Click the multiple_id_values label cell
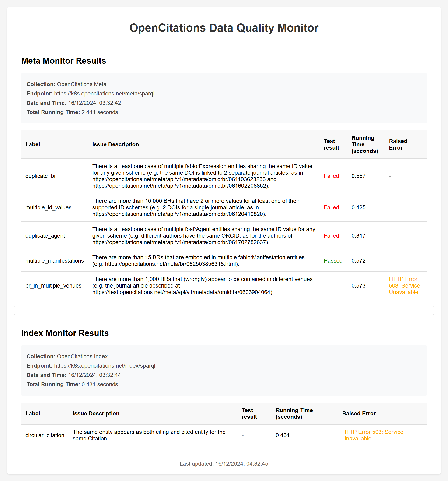This screenshot has height=481, width=448. [48, 208]
